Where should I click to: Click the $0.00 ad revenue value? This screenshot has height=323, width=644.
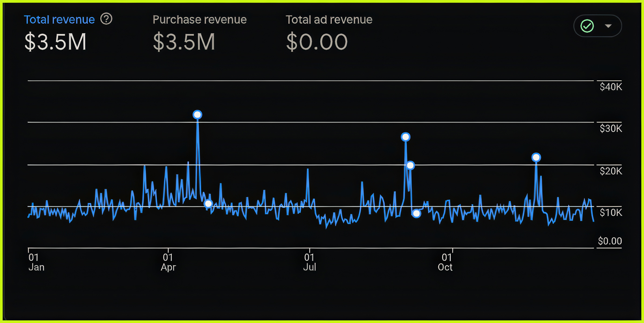coord(317,42)
